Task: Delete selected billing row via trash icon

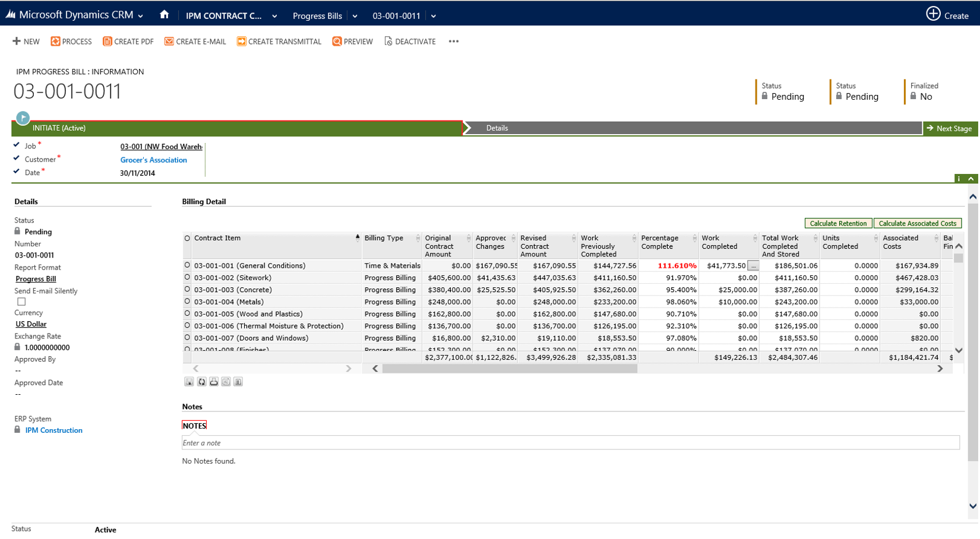Action: pyautogui.click(x=238, y=381)
